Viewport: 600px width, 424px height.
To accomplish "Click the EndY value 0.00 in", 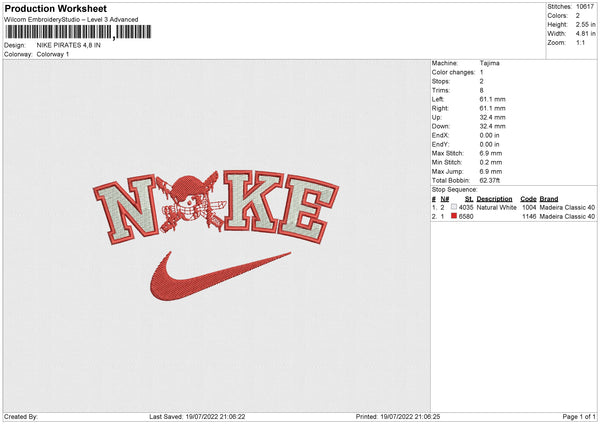I will click(489, 144).
